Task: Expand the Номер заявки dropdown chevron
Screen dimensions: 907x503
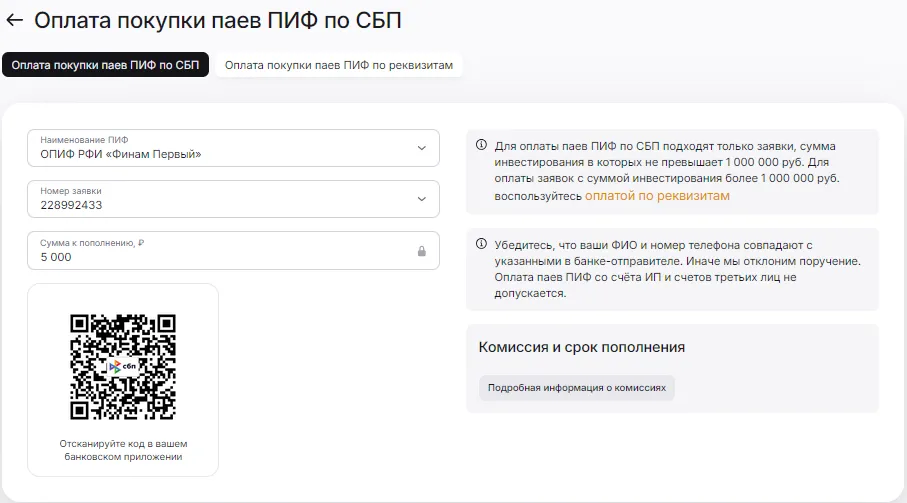Action: 422,199
